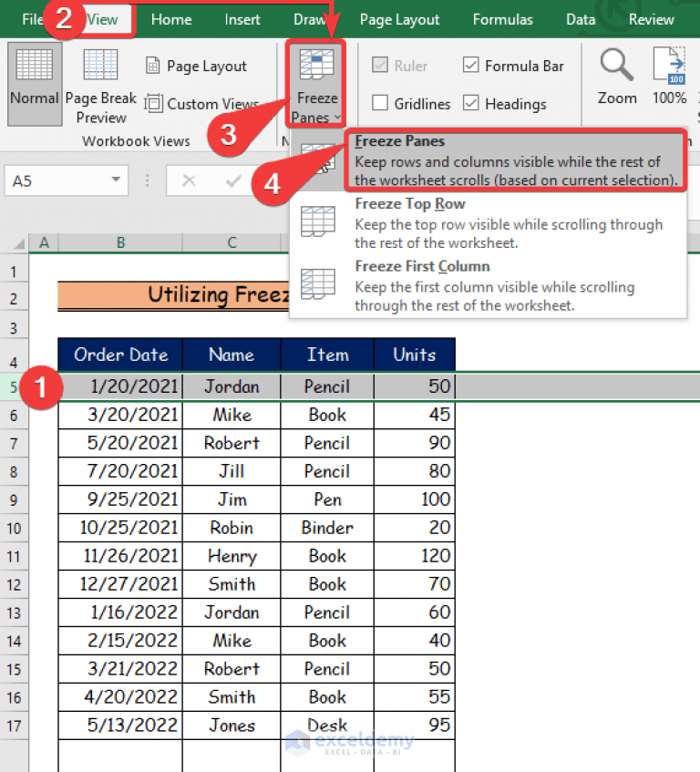Select row 6 header

click(14, 415)
